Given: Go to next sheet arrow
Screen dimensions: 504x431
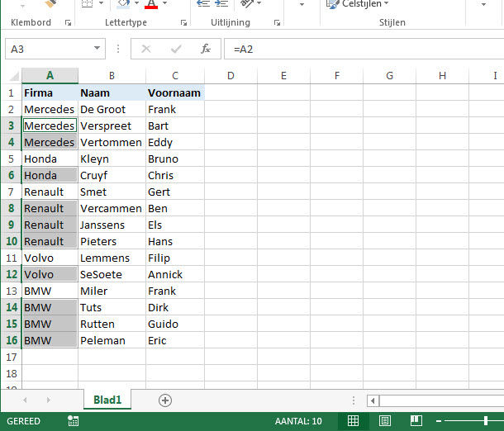Looking at the screenshot, I should (x=48, y=400).
